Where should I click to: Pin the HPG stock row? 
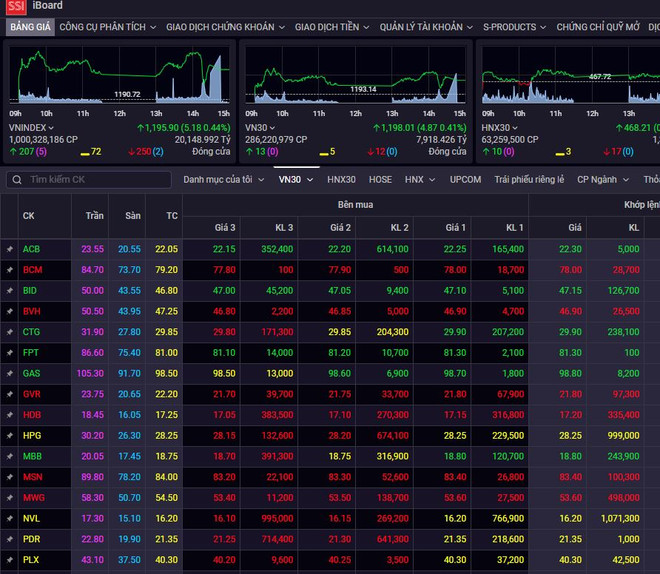[x=9, y=436]
